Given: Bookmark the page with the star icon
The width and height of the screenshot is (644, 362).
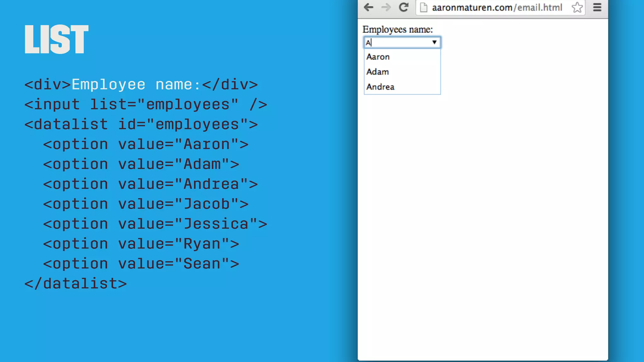Looking at the screenshot, I should tap(577, 7).
